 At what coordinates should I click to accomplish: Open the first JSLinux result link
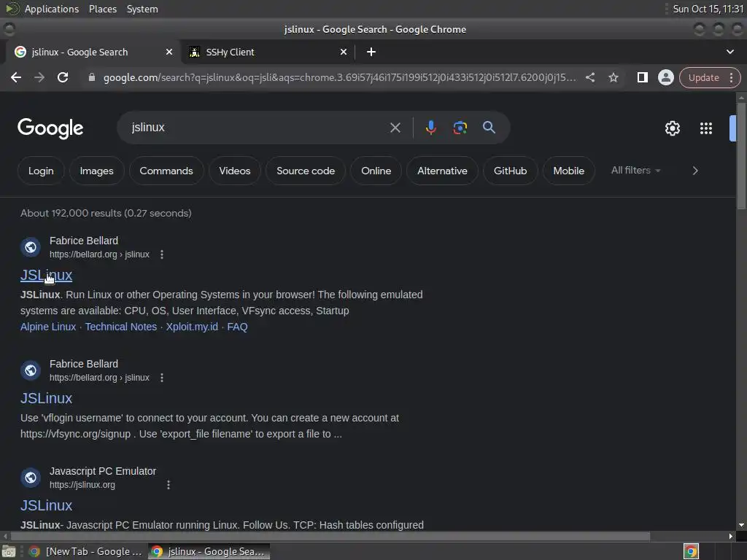coord(46,275)
